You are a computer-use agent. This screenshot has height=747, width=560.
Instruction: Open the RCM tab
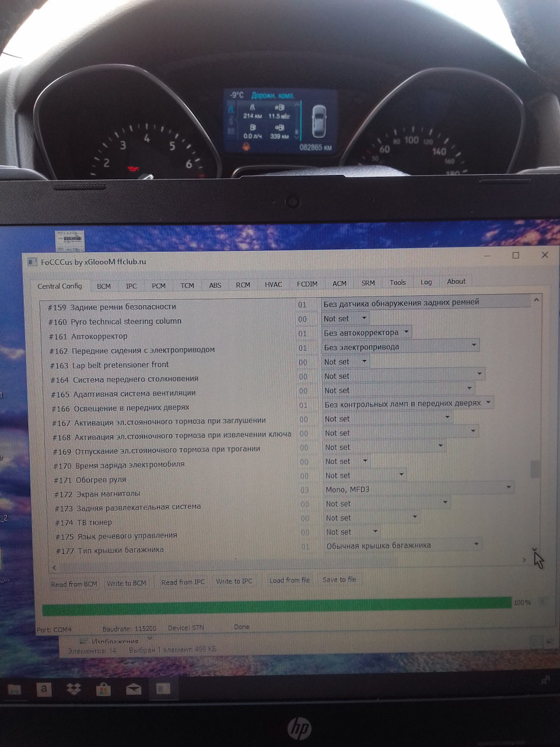(243, 285)
